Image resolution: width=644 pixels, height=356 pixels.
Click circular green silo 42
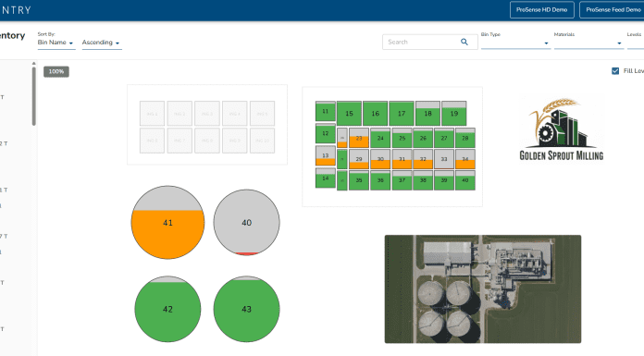coord(167,309)
